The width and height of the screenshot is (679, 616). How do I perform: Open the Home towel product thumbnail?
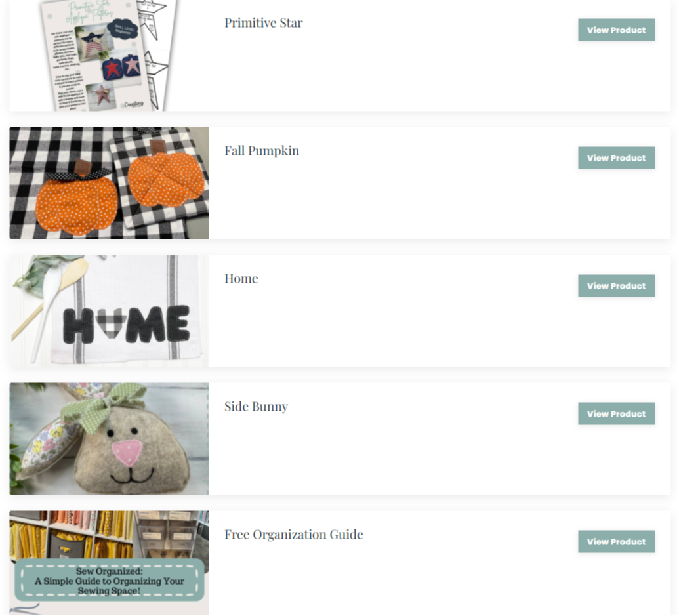coord(109,311)
